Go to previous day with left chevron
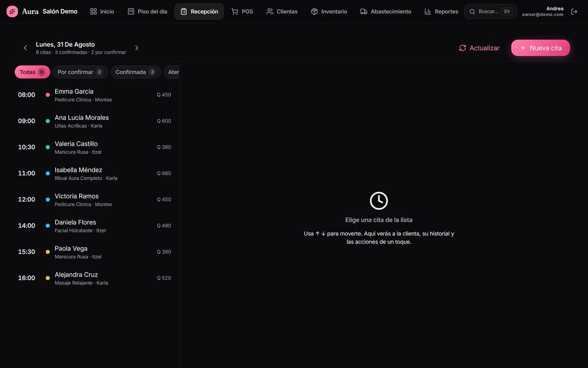 tap(25, 48)
